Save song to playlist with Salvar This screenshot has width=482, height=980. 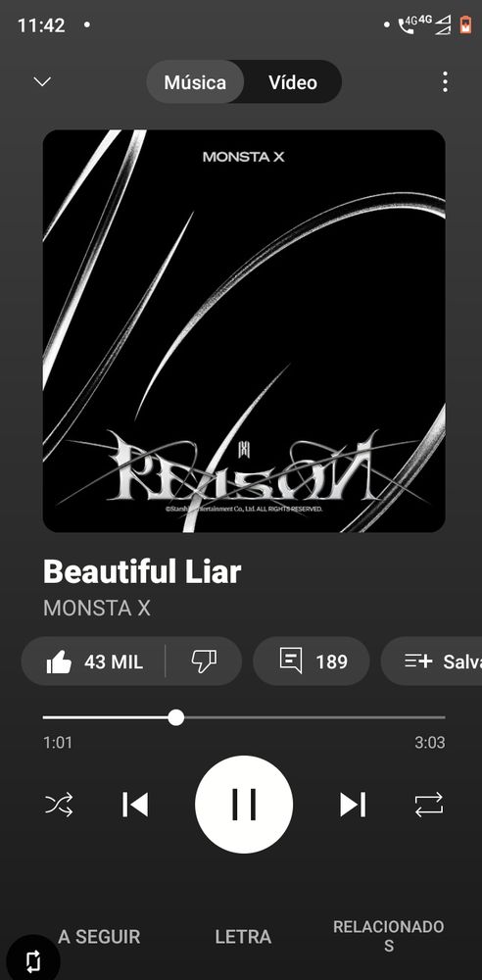click(438, 661)
